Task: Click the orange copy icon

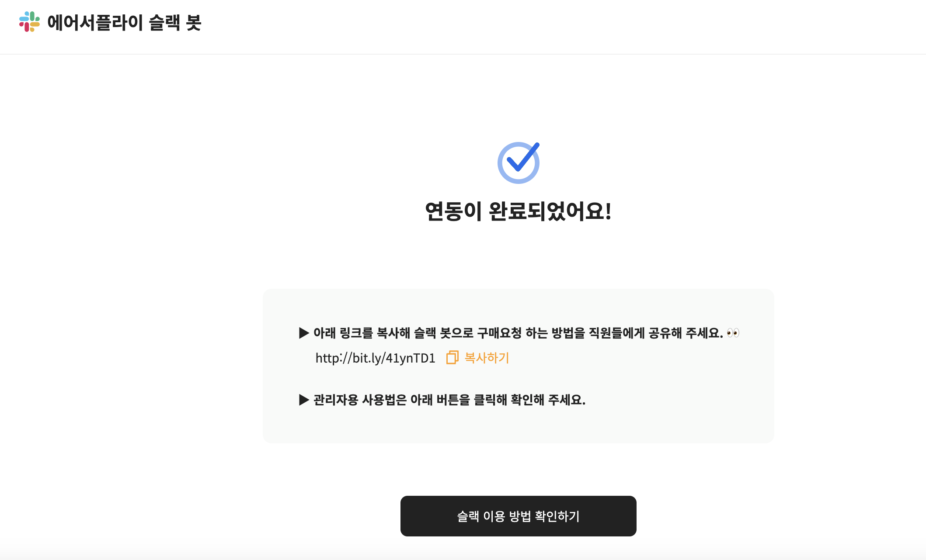Action: (452, 357)
